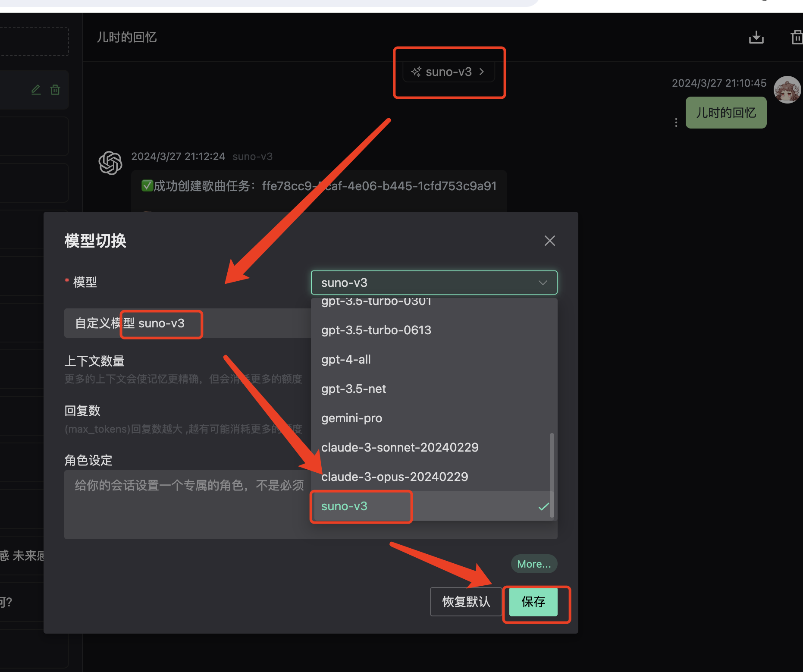803x672 pixels.
Task: Click the user avatar near the timestamp
Action: (787, 90)
